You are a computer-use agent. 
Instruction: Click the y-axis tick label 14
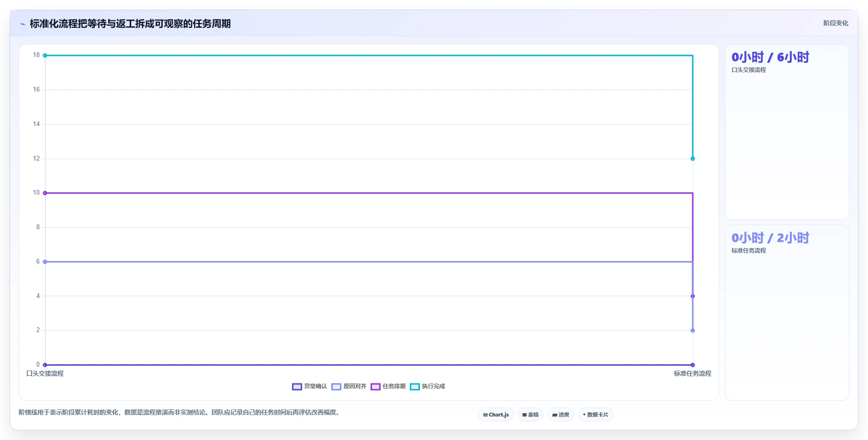click(36, 124)
